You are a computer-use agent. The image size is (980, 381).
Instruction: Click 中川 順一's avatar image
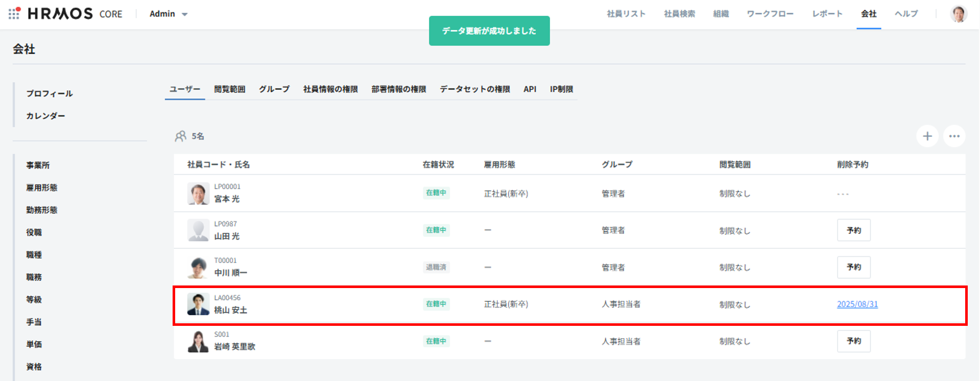(198, 268)
